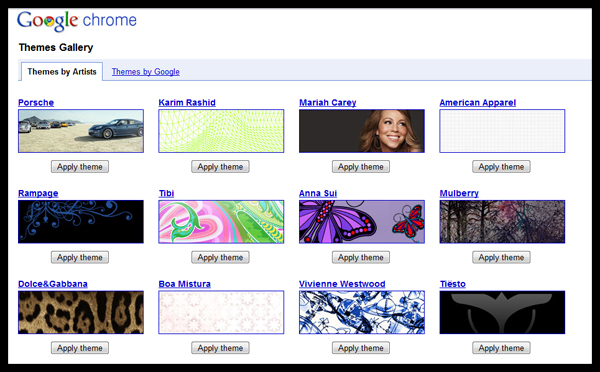
Task: Apply the Vivienne Westwood theme
Action: click(x=361, y=348)
